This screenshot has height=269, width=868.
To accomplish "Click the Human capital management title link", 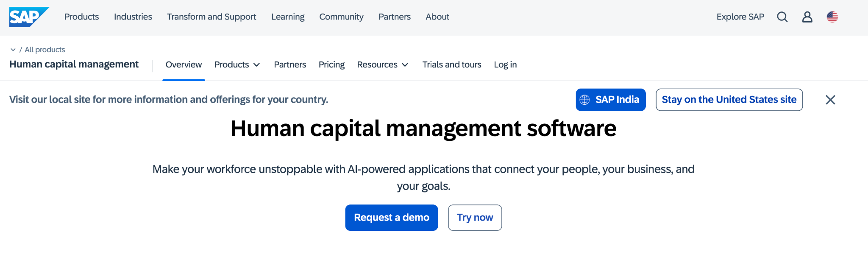I will (74, 64).
